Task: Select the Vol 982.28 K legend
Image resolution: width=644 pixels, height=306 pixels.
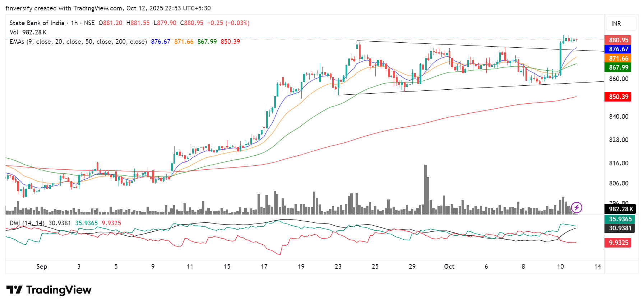Action: [28, 32]
